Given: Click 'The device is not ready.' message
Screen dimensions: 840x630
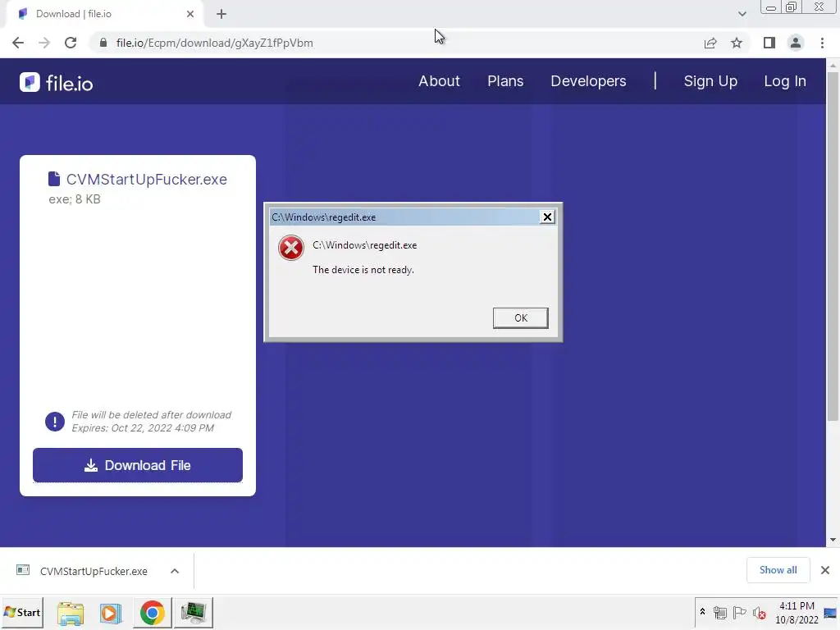Looking at the screenshot, I should click(x=363, y=269).
